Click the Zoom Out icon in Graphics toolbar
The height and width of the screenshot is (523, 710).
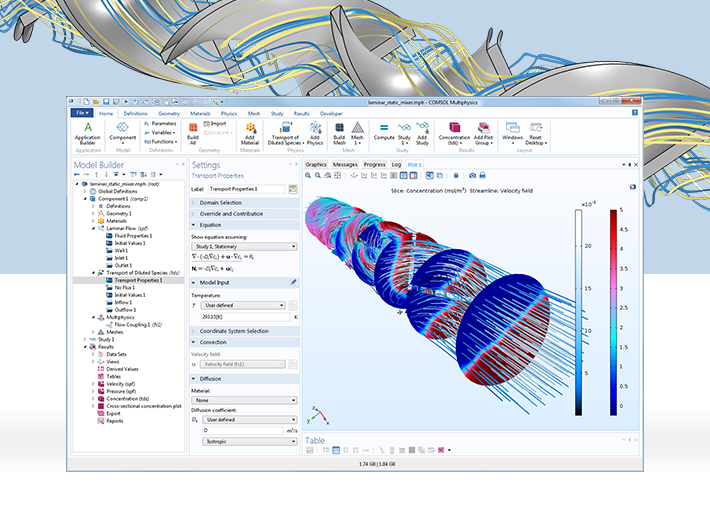[x=318, y=176]
